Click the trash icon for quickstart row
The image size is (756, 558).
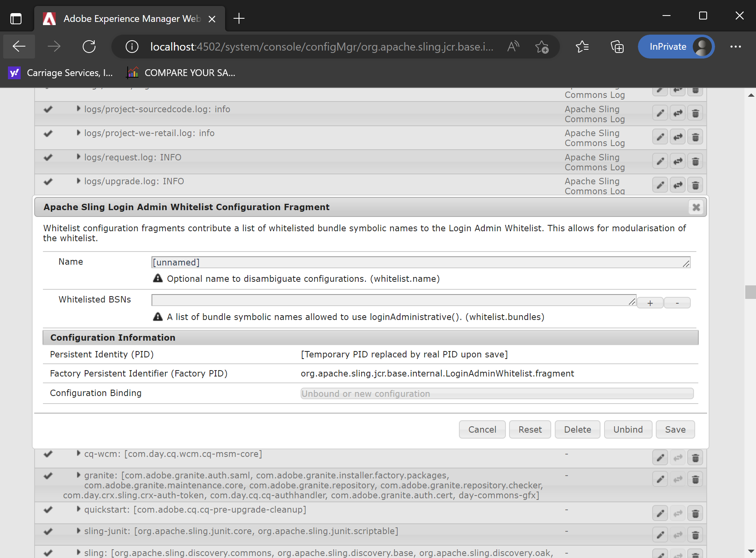click(x=695, y=514)
